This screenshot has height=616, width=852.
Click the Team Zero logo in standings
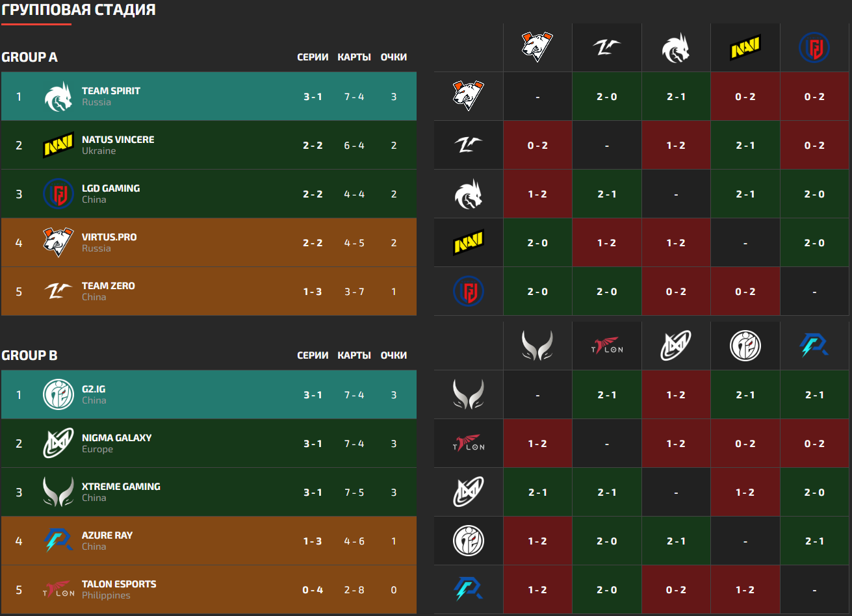tap(58, 292)
